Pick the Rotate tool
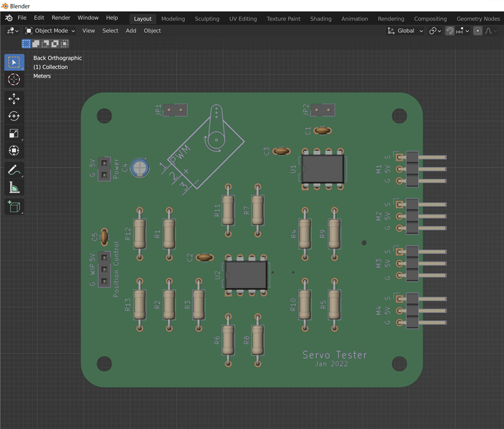Screen dimensions: 504x429 coord(14,116)
